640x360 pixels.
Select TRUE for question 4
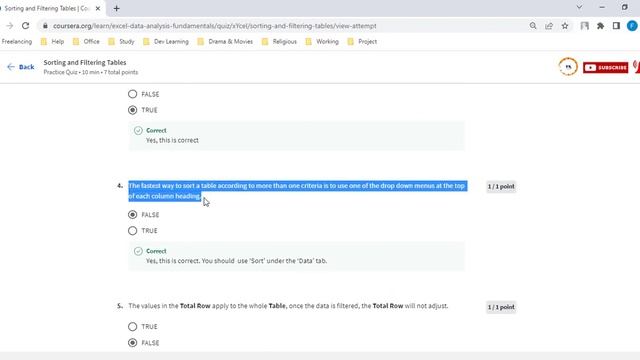[x=132, y=231]
